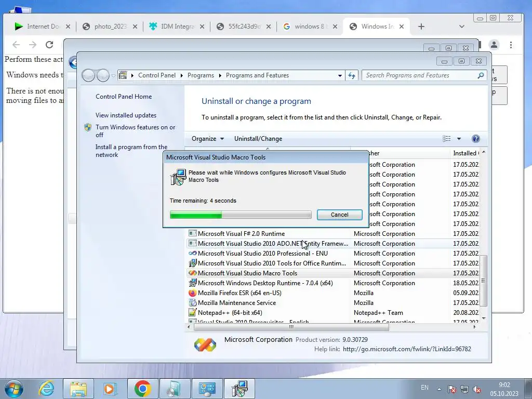Viewport: 532px width, 399px height.
Task: Click the Explorer back arrow navigation button
Action: [88, 75]
